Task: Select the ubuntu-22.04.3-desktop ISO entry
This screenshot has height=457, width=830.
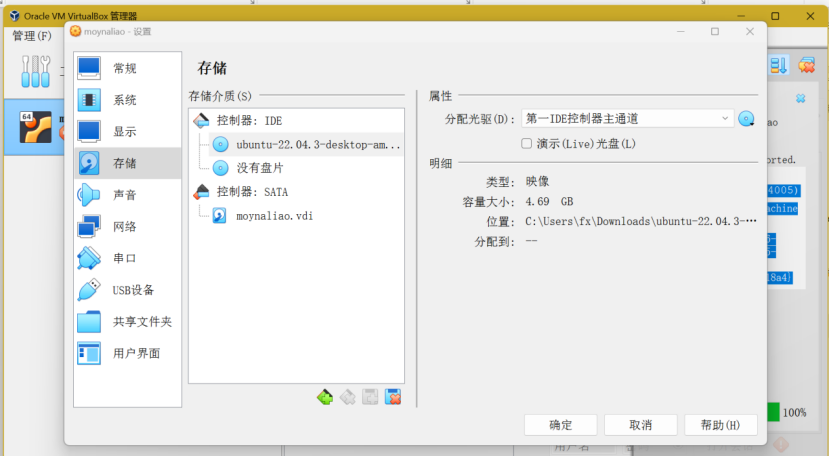Action: (318, 145)
